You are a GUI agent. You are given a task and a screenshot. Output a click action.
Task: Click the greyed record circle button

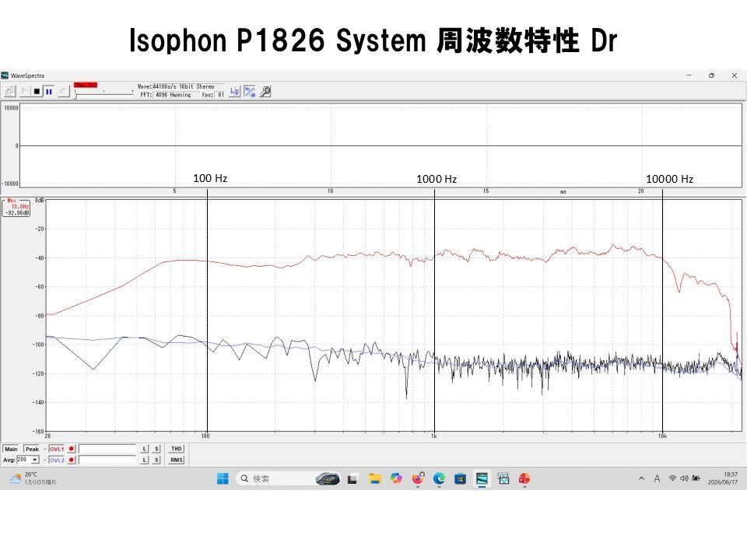click(x=63, y=91)
